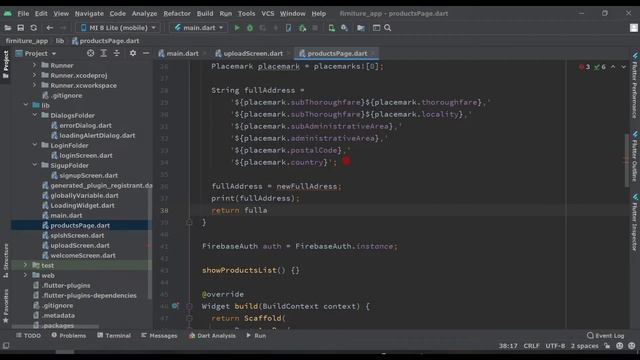Open the Device File Explorer icon
The image size is (640, 360).
pos(361,28)
